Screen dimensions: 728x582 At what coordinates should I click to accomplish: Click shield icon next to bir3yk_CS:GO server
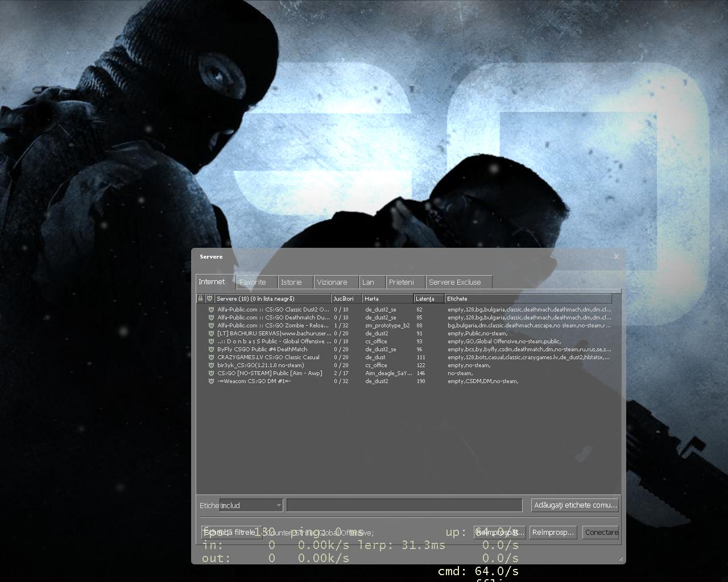click(x=211, y=365)
